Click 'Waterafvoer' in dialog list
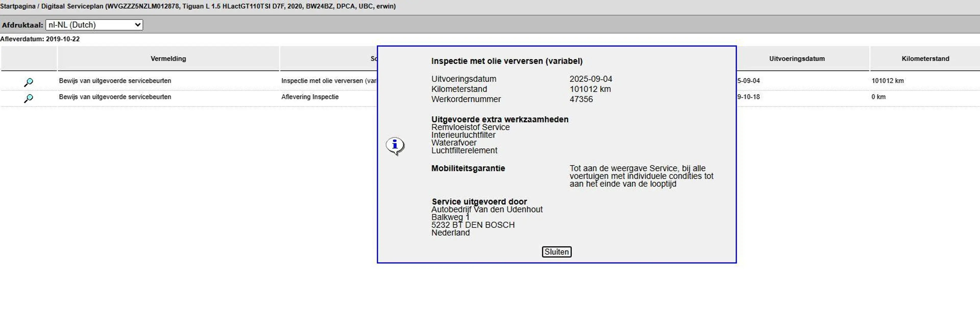 click(x=454, y=143)
